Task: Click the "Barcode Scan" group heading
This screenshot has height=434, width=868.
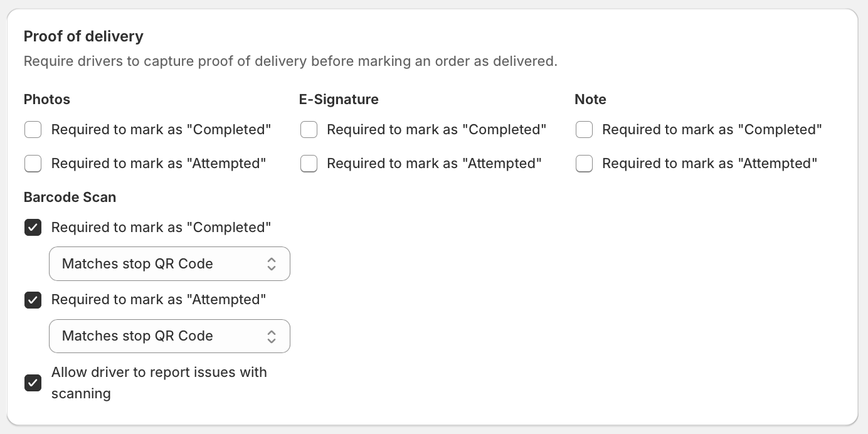Action: pyautogui.click(x=70, y=198)
